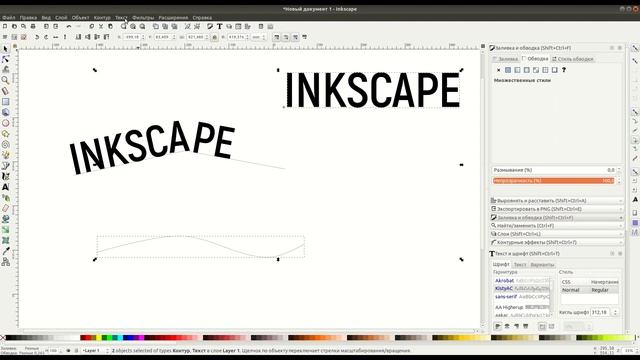640x360 pixels.
Task: Set text alignment to center
Action: [507, 326]
